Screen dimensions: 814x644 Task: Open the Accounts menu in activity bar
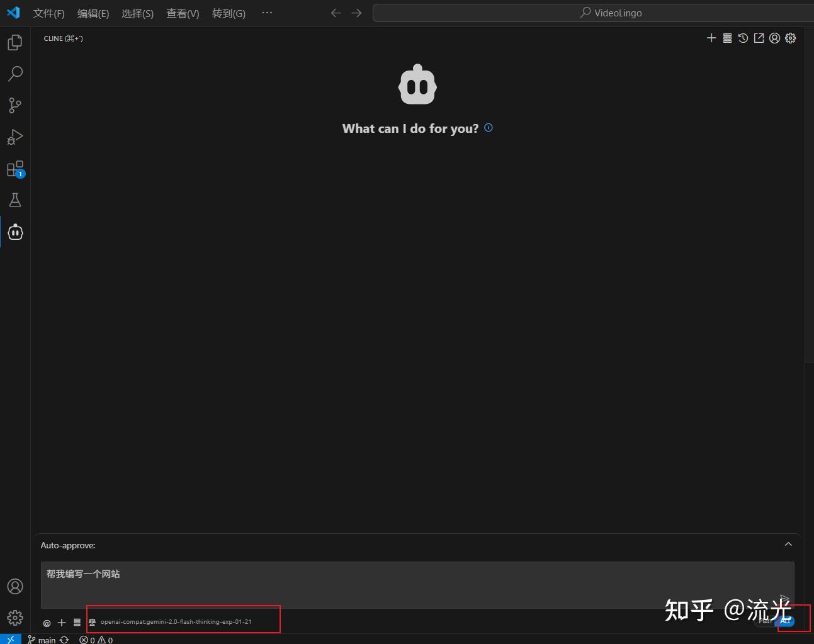click(x=15, y=587)
